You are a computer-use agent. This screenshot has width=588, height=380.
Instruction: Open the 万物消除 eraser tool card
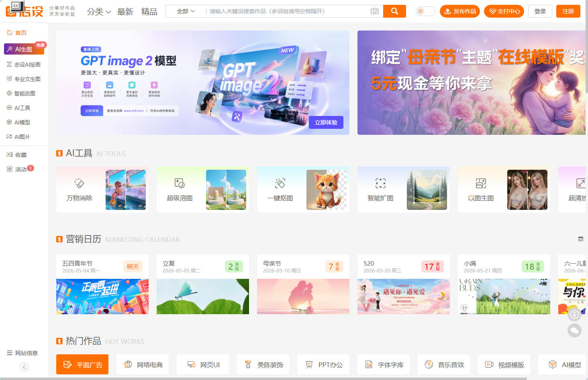click(102, 189)
